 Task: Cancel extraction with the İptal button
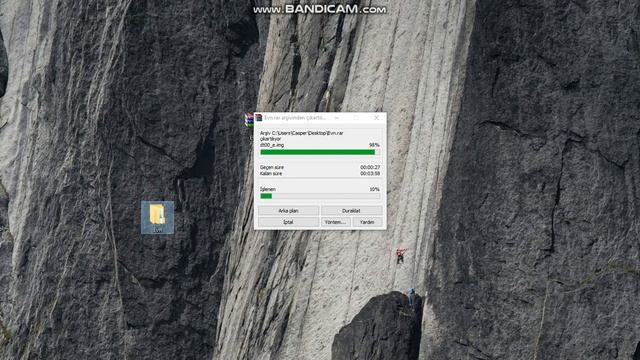click(288, 222)
